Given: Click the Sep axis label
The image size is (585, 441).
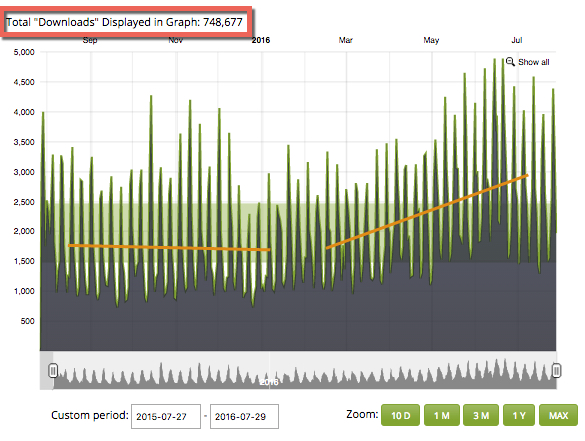Looking at the screenshot, I should tap(90, 40).
